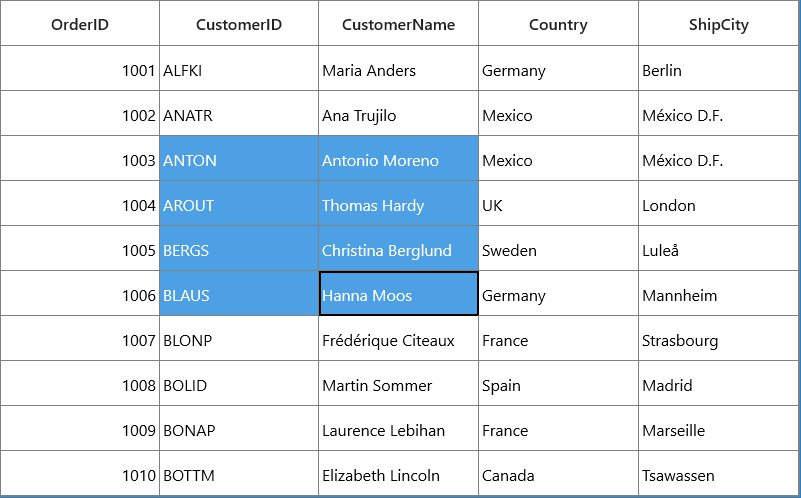This screenshot has height=498, width=801.
Task: Select the cell containing Luleå
Action: (718, 248)
